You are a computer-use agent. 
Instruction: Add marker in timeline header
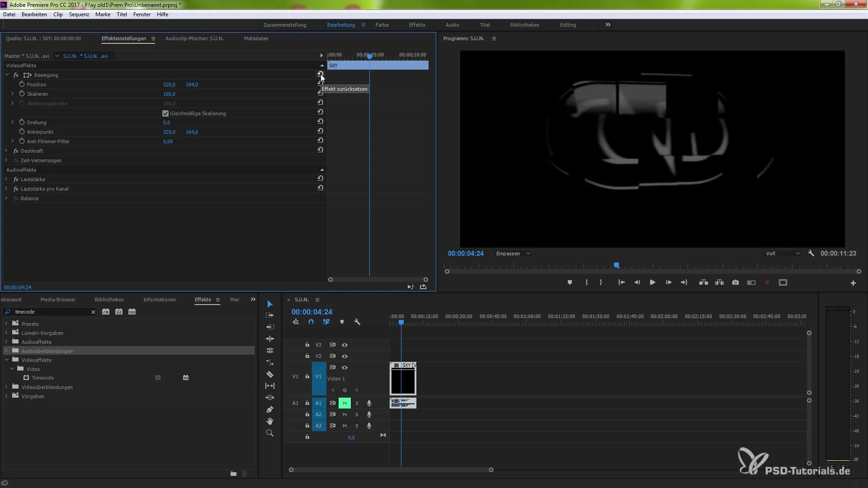point(342,322)
